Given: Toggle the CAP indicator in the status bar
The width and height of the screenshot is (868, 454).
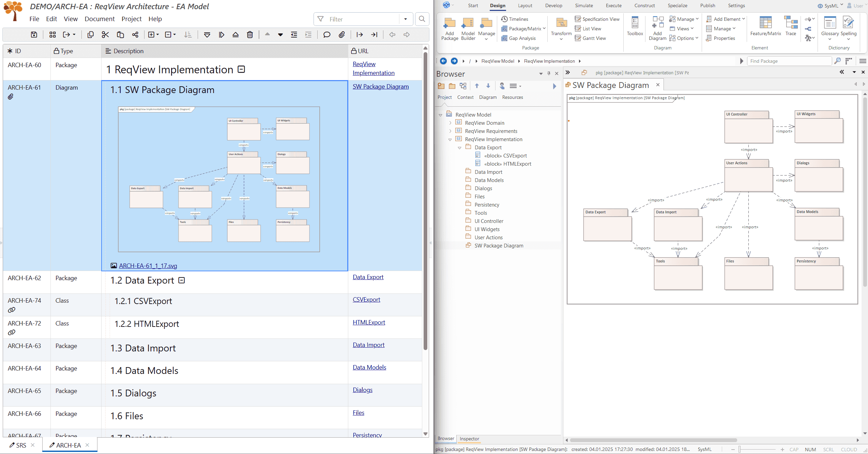Looking at the screenshot, I should [794, 449].
